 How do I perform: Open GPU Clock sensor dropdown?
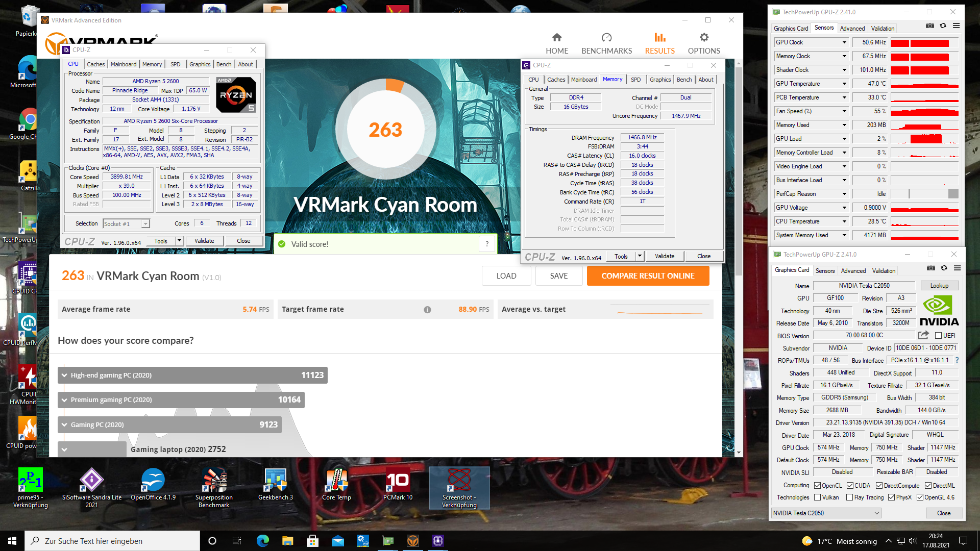(844, 42)
